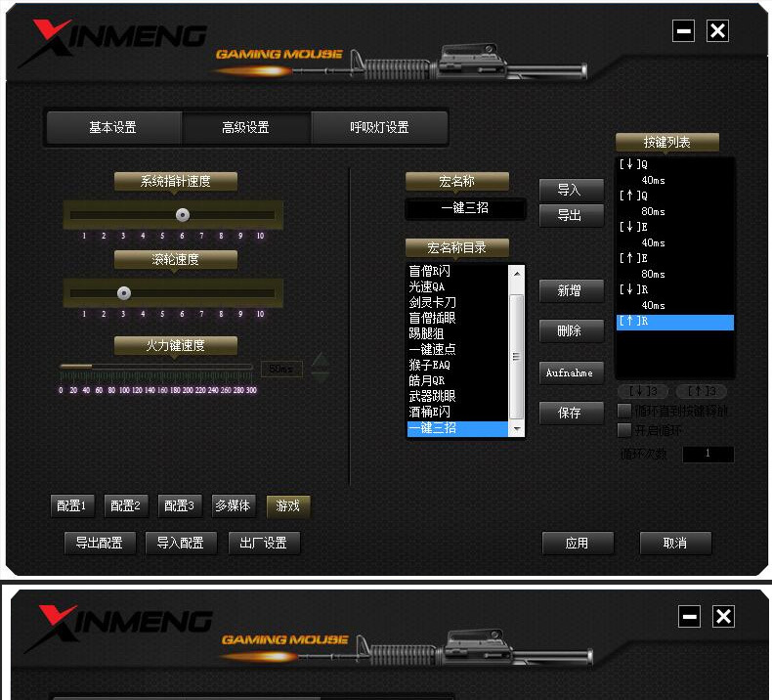Click the fire key speed up arrow

[321, 360]
